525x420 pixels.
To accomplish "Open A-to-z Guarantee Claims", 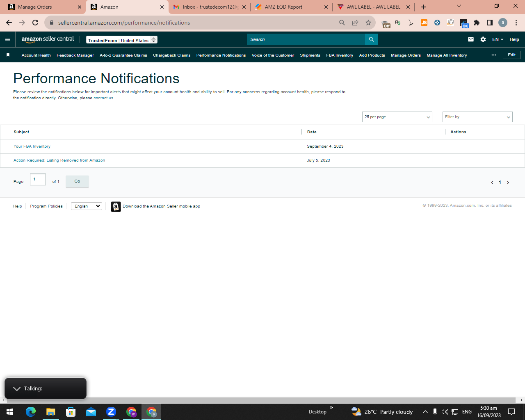I will pos(123,55).
